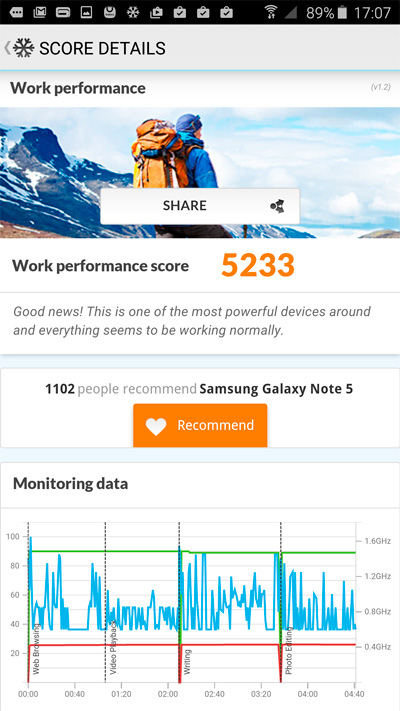Click the orange Recommend button
This screenshot has height=711, width=400.
click(x=200, y=425)
